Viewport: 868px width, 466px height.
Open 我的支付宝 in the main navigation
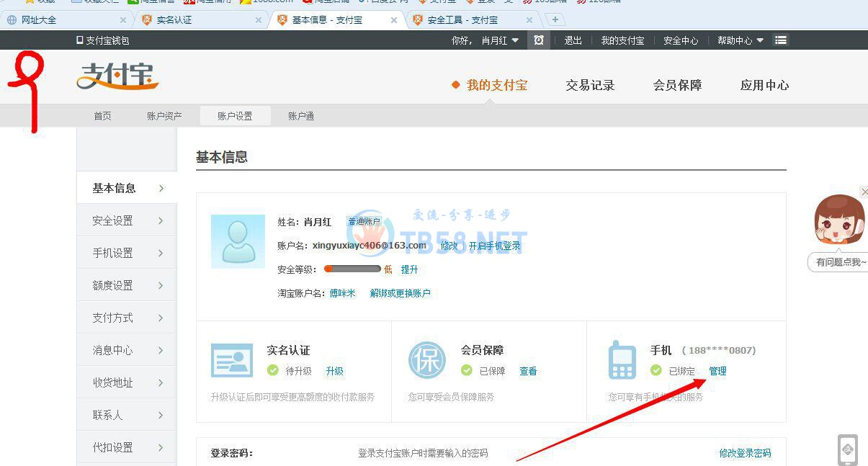pos(497,85)
